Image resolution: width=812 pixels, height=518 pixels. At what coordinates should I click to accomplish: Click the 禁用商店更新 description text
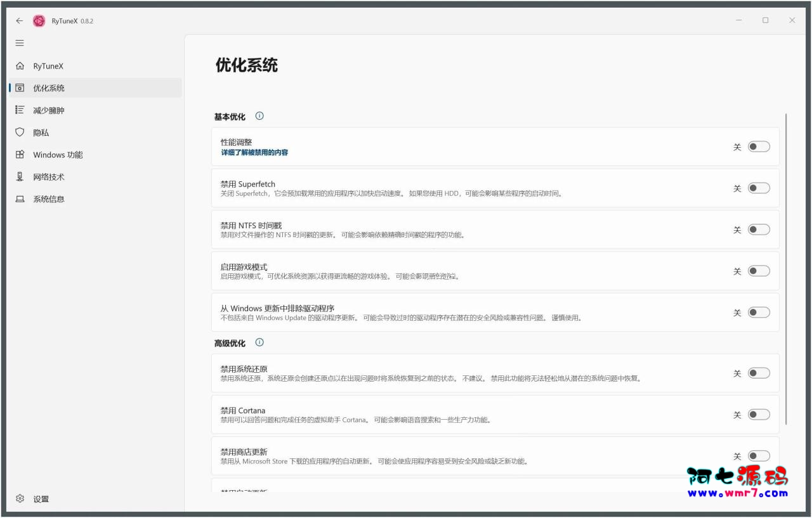pos(374,462)
